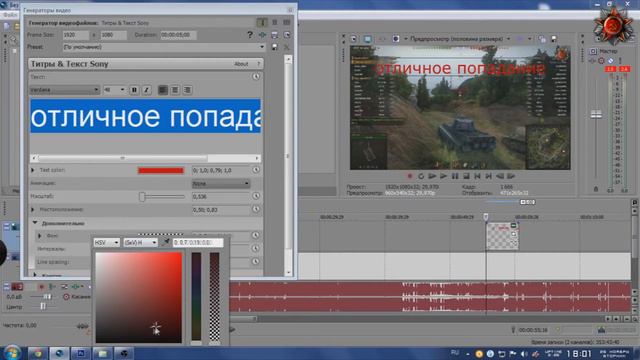The image size is (640, 360).
Task: Collapse the Advanced section
Action: pos(35,223)
